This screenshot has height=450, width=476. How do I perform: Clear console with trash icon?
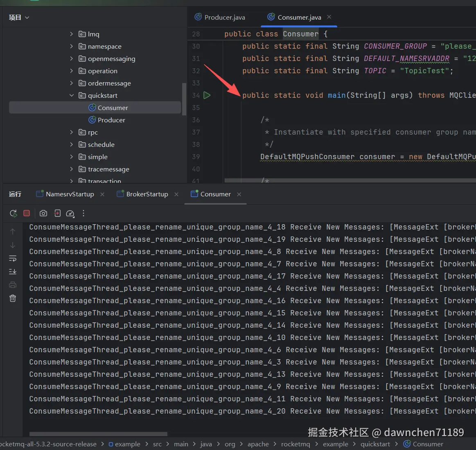[x=13, y=298]
